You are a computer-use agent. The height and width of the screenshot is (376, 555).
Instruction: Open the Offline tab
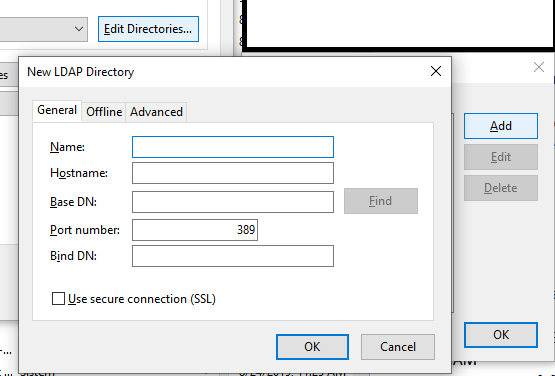104,112
